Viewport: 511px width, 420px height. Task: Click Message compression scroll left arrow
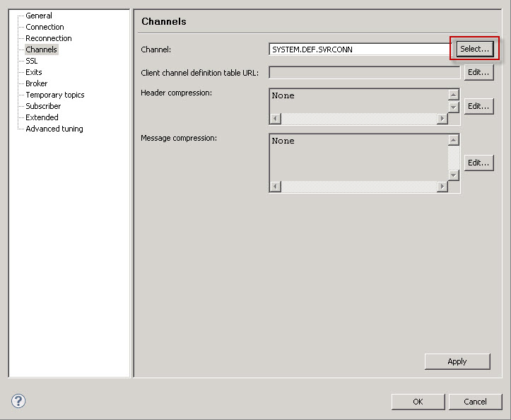tap(276, 187)
